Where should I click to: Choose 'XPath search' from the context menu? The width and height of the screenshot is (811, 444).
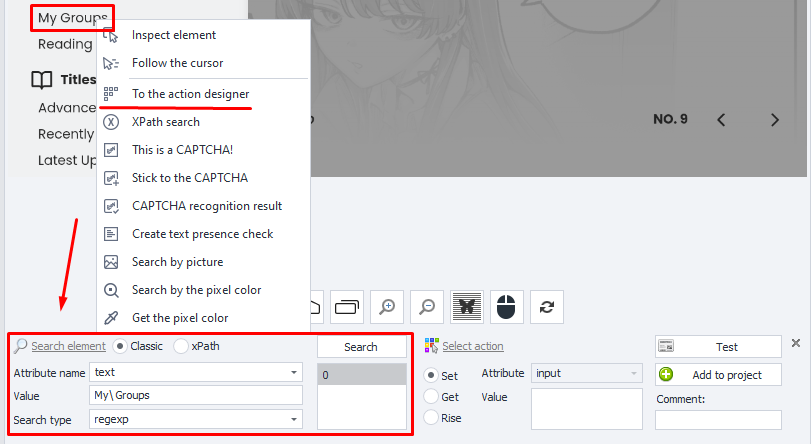coord(166,122)
